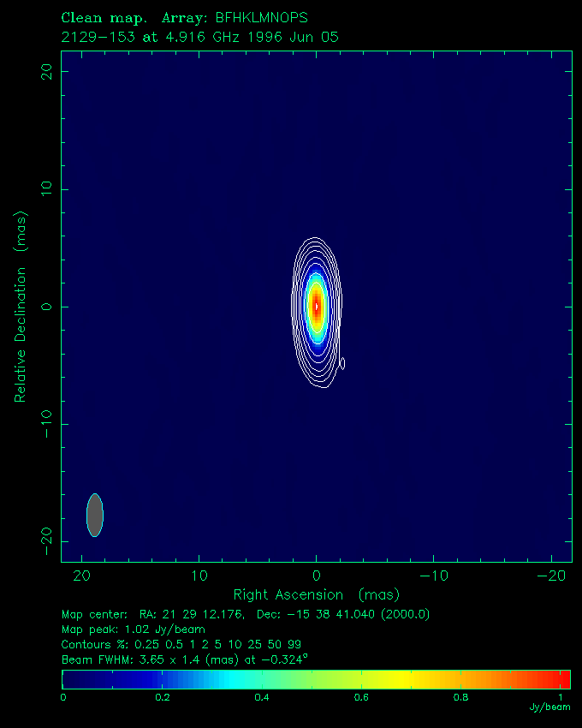The height and width of the screenshot is (728, 582).
Task: Click the small isolated contour beside the source
Action: click(342, 363)
